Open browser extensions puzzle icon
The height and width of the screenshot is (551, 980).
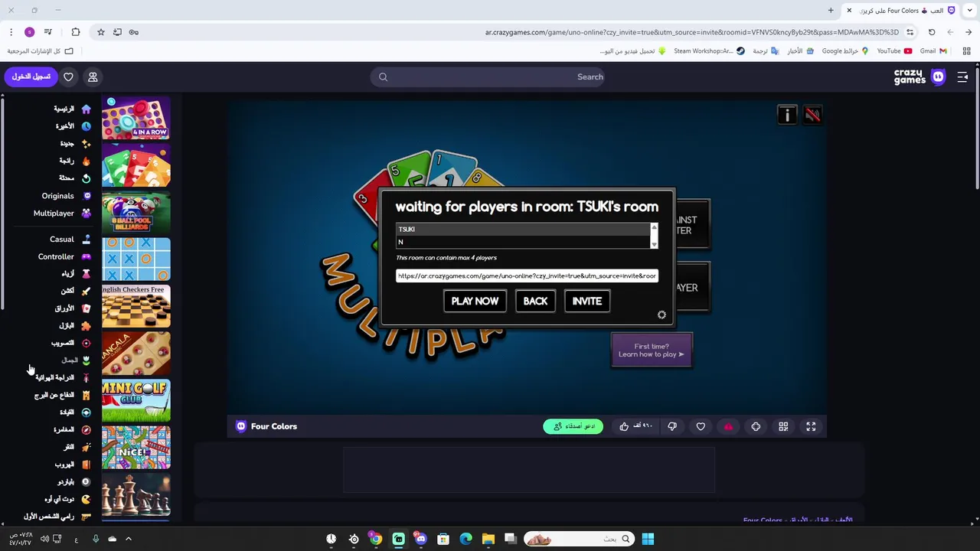pyautogui.click(x=76, y=32)
